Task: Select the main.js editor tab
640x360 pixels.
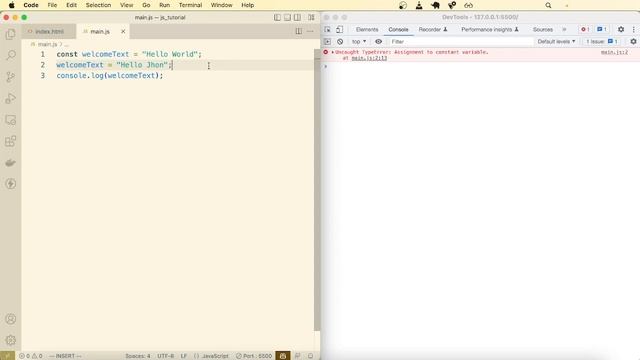Action: pos(100,31)
